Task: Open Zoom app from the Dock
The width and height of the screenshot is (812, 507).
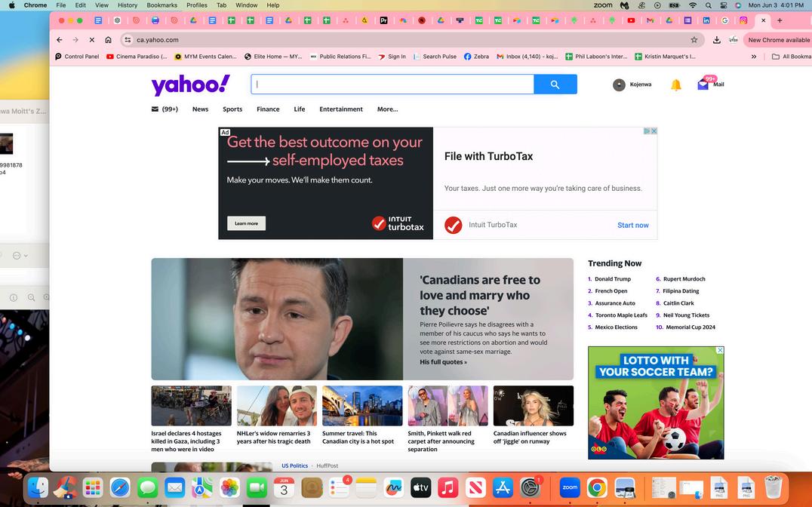Action: click(570, 488)
